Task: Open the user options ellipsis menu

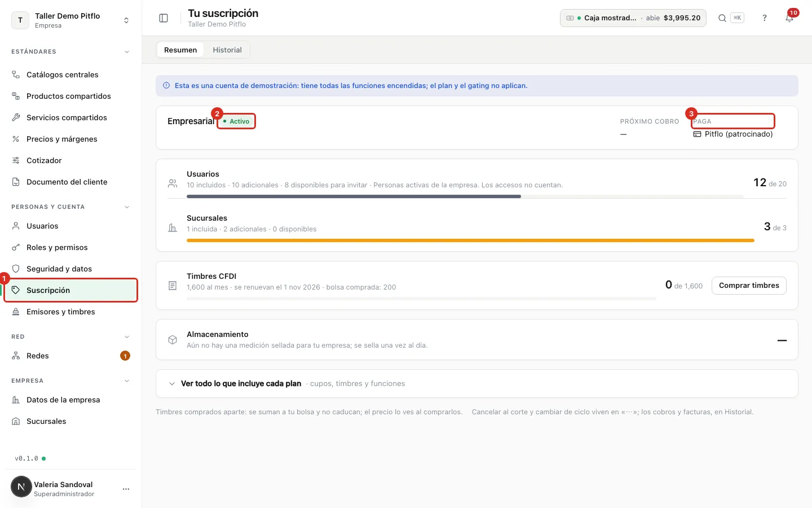Action: pos(126,489)
